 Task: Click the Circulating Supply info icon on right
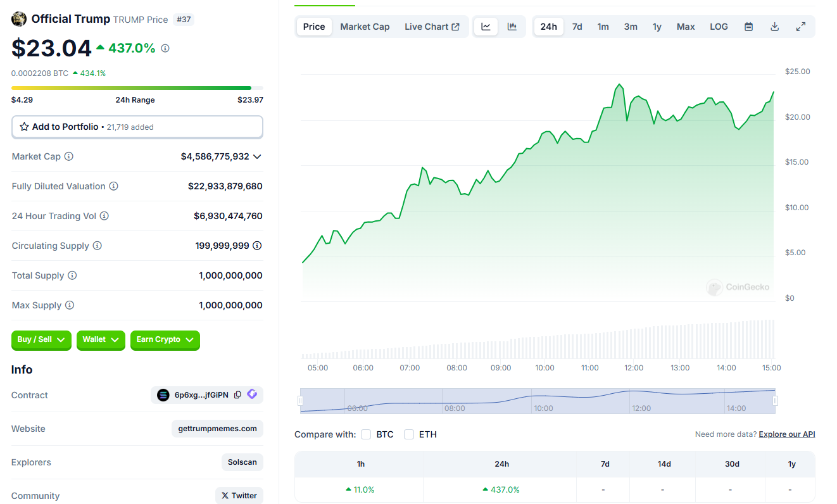257,246
